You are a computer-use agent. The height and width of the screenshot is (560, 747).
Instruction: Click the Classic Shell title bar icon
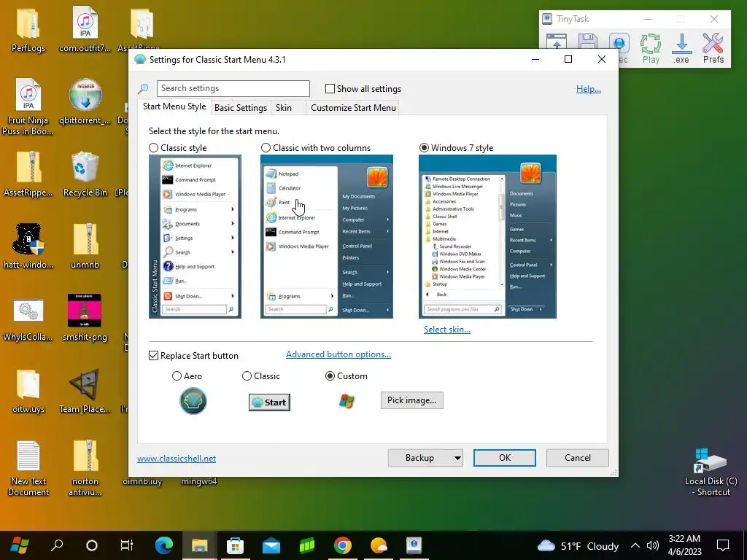[139, 60]
